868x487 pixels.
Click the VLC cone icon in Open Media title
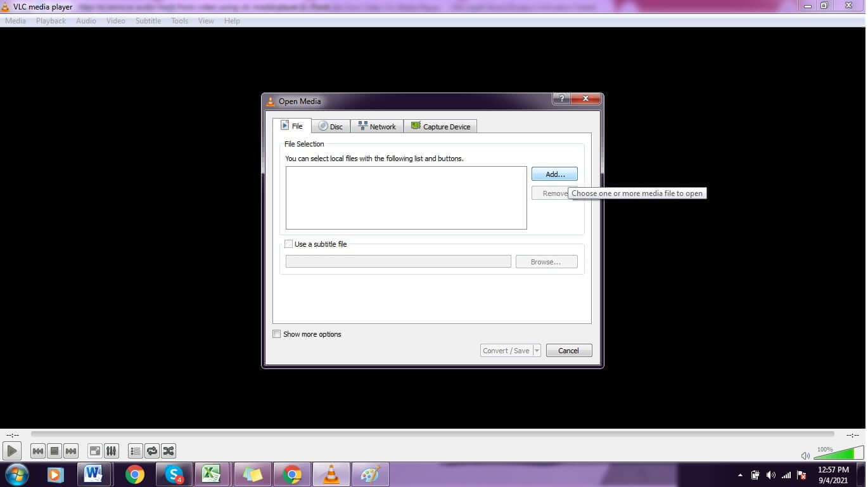tap(271, 101)
